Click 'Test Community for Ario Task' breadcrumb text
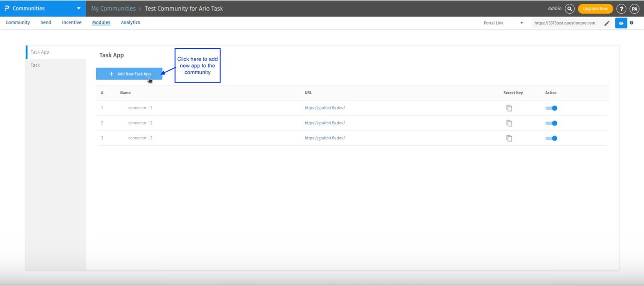Image resolution: width=644 pixels, height=286 pixels. 184,9
